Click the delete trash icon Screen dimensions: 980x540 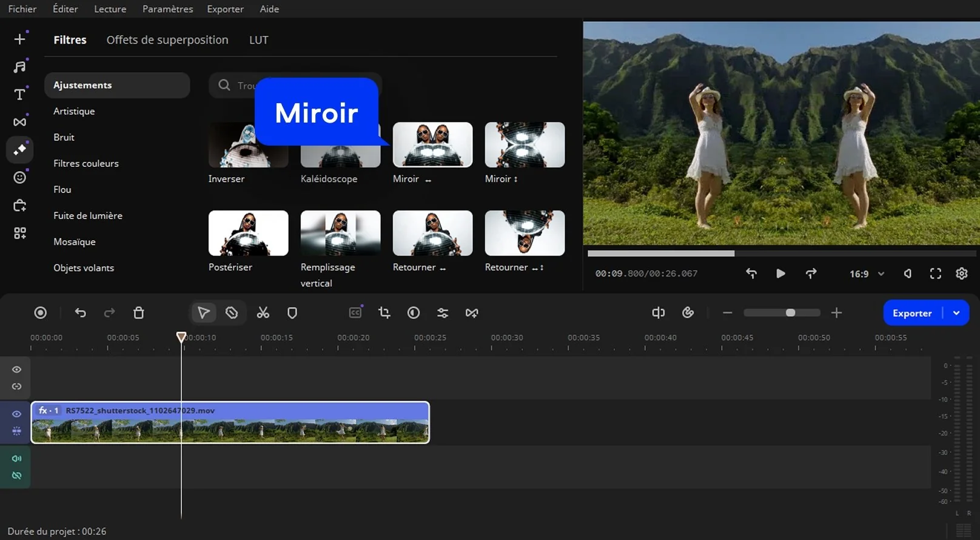[x=138, y=313]
